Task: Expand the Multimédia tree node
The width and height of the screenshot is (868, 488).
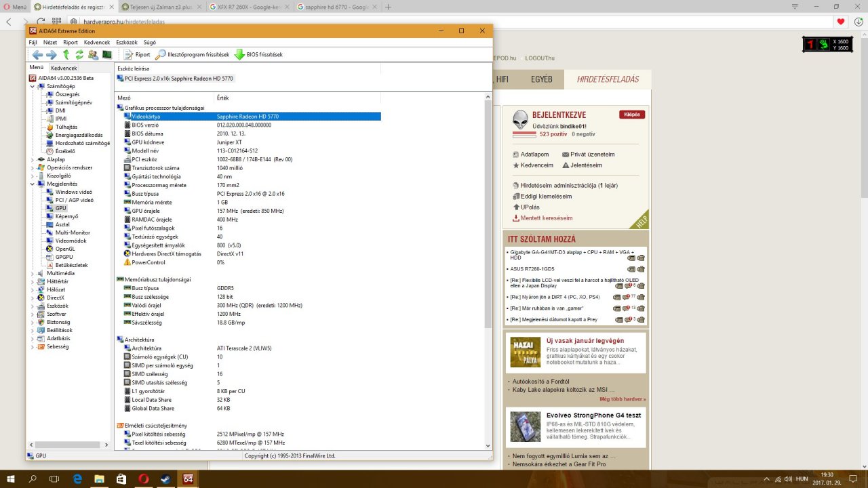Action: coord(33,273)
